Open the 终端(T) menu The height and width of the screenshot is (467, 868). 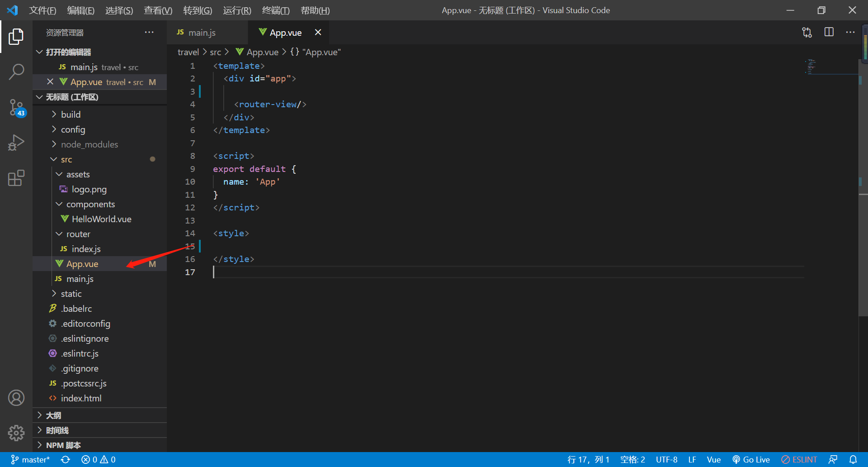tap(276, 10)
